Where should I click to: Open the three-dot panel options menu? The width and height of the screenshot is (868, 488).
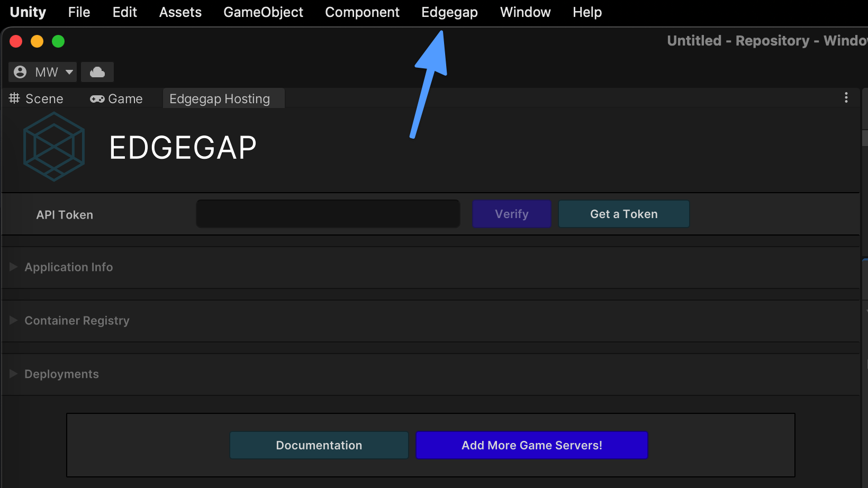846,98
